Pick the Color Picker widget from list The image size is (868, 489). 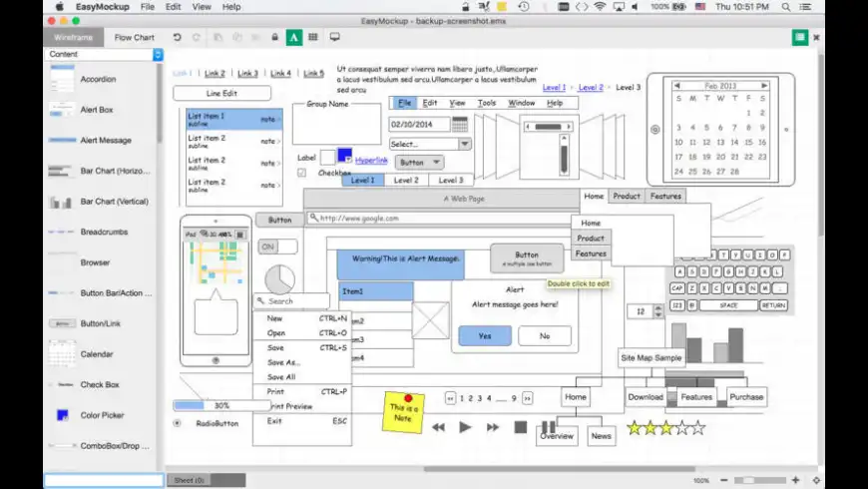click(x=101, y=415)
